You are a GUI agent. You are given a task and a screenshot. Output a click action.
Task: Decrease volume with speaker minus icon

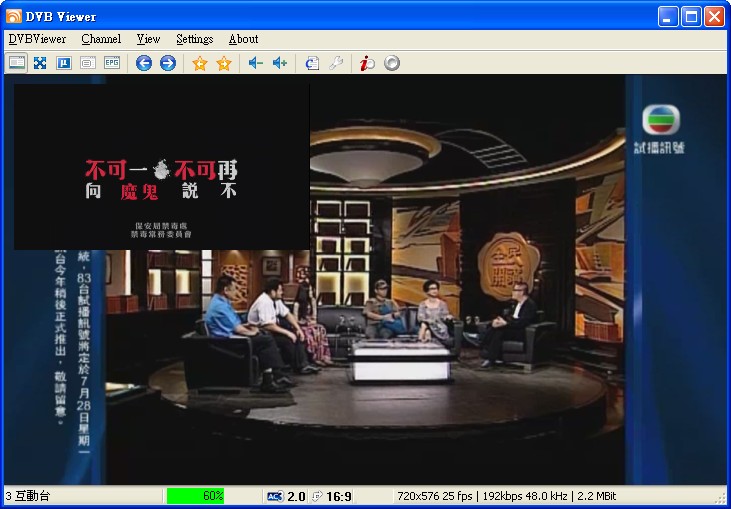point(256,63)
